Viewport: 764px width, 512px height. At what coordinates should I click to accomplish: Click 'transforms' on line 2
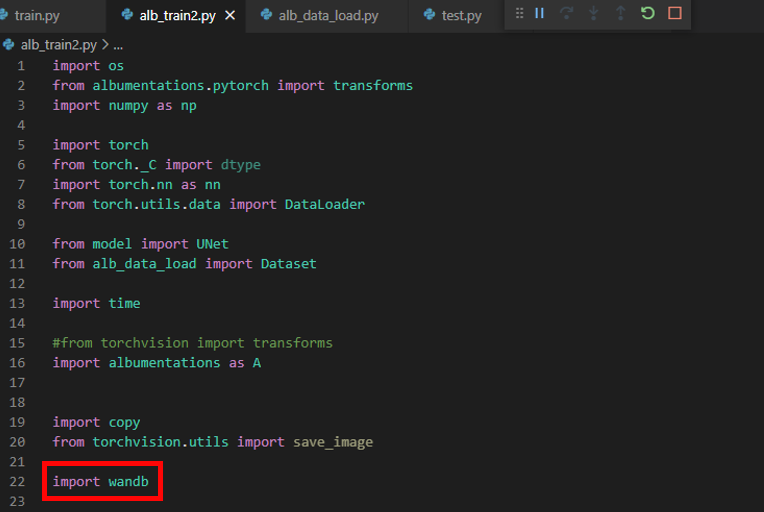coord(373,86)
